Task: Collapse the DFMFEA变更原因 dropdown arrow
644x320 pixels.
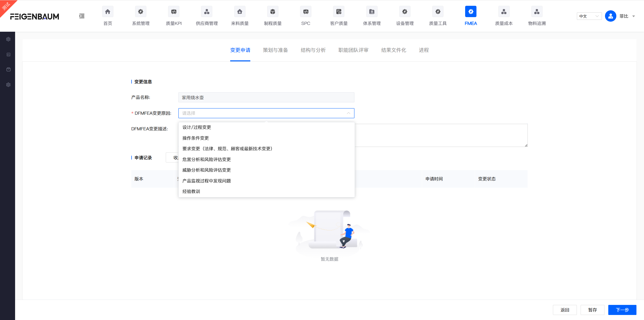Action: coord(349,113)
